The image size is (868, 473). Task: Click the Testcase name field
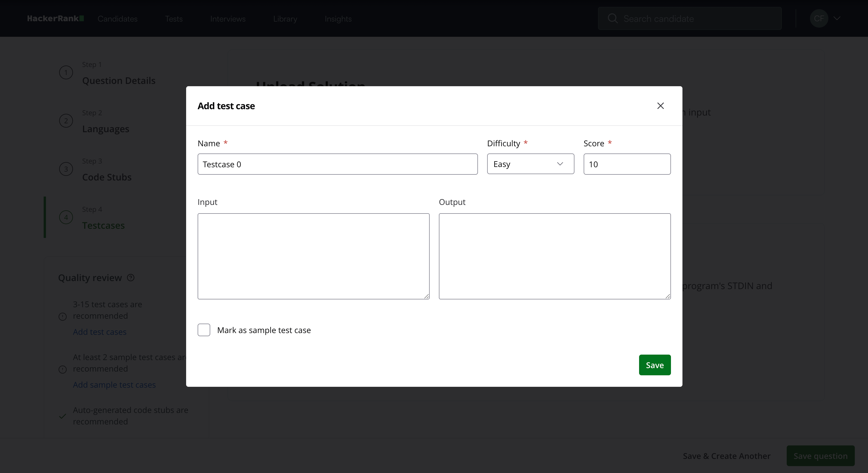pos(337,164)
